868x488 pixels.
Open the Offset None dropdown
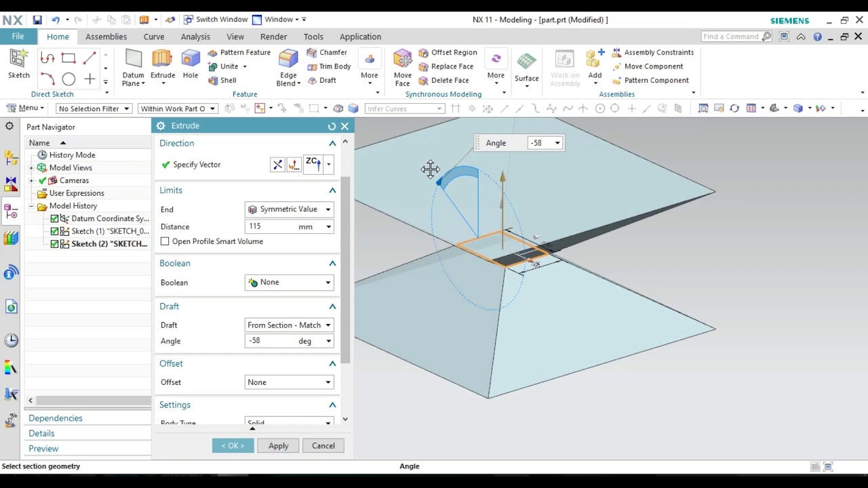click(289, 382)
